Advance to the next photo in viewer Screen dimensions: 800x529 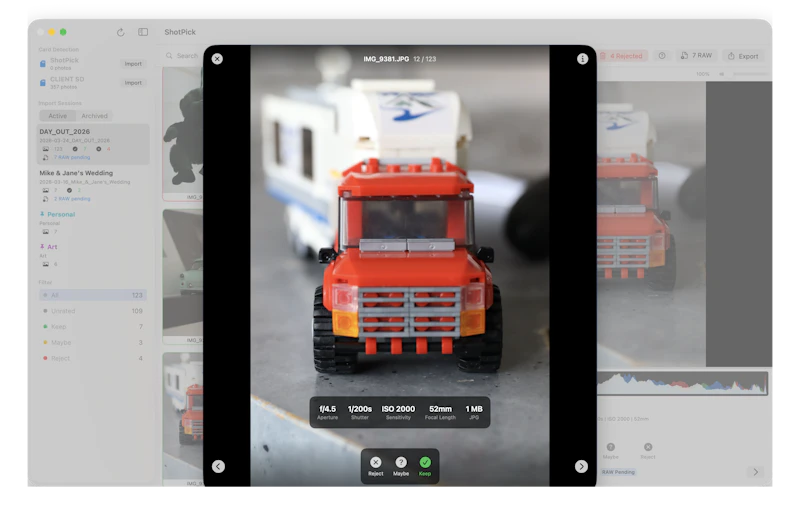(581, 466)
